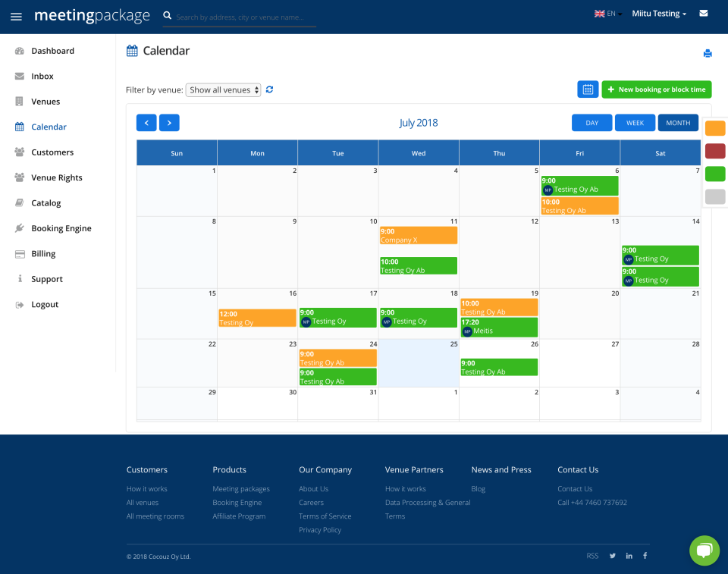
Task: Click the Venues building icon
Action: point(19,102)
